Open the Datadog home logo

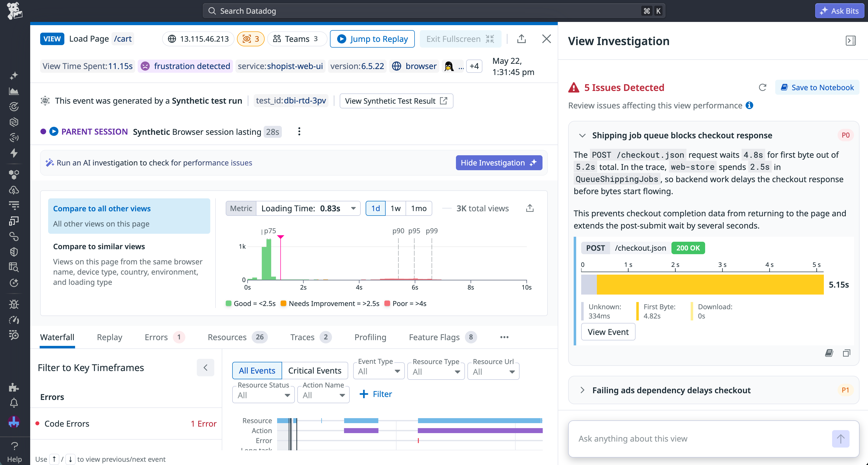coord(14,11)
